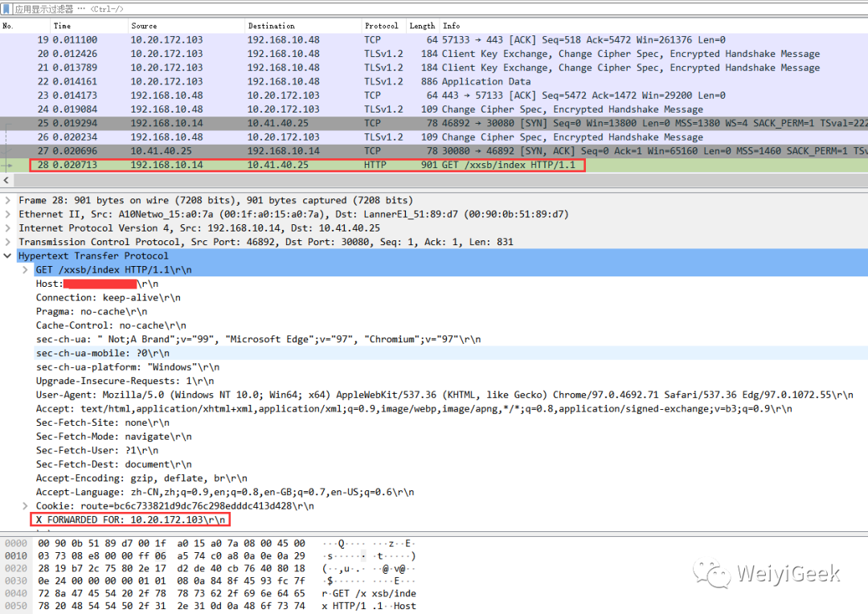Click ASCII text 'r·GET /x xsb/inde' in hex pane
This screenshot has width=868, height=614.
pos(369,593)
